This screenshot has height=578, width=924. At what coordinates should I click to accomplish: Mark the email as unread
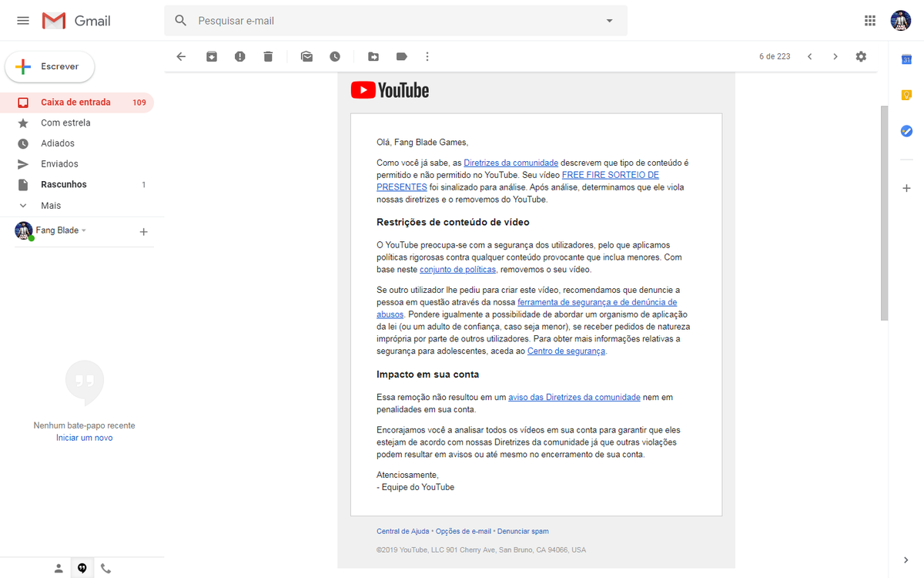[x=306, y=56]
